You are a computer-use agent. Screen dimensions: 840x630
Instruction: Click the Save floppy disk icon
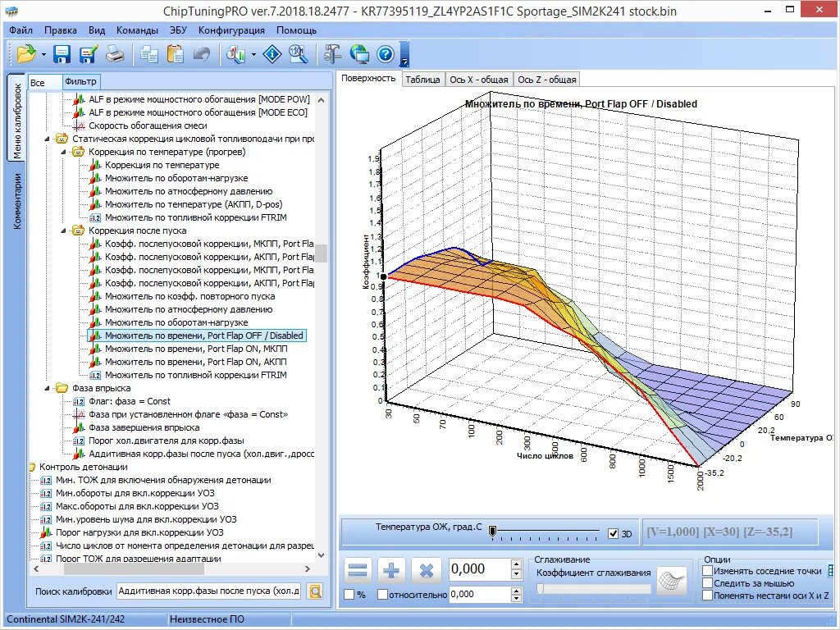pos(62,54)
